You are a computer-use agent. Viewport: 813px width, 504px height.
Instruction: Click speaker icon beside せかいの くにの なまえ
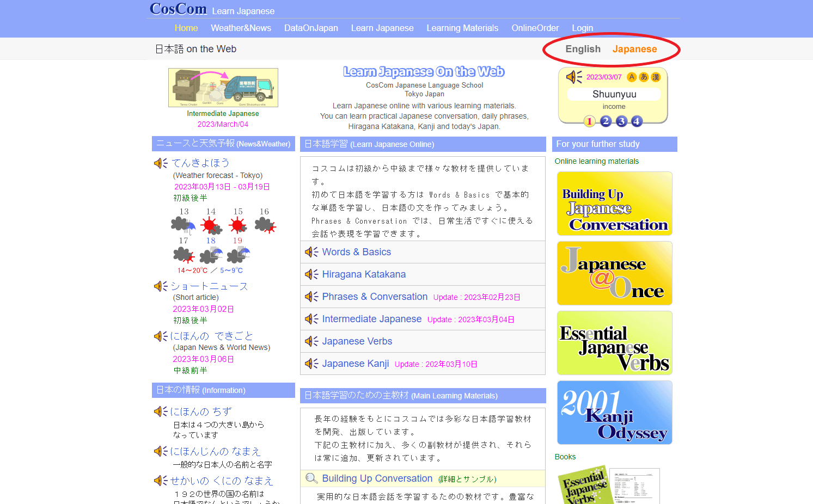point(161,481)
